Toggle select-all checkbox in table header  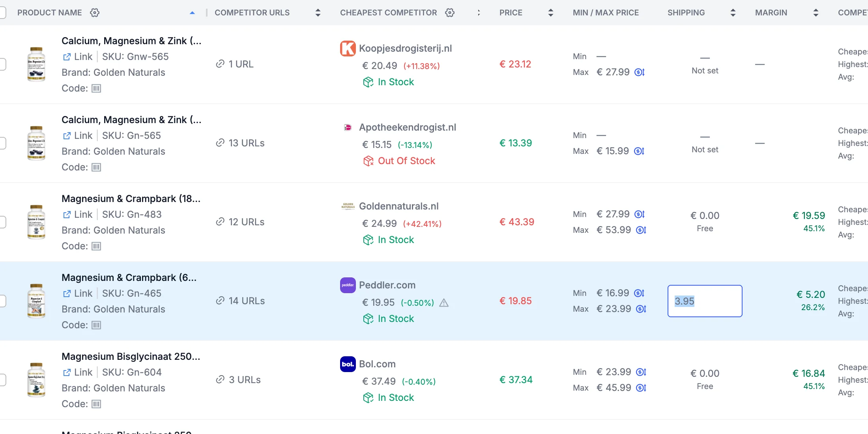(2, 13)
